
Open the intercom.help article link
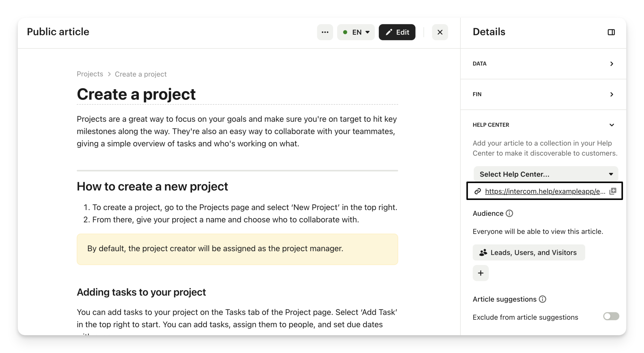(x=545, y=191)
